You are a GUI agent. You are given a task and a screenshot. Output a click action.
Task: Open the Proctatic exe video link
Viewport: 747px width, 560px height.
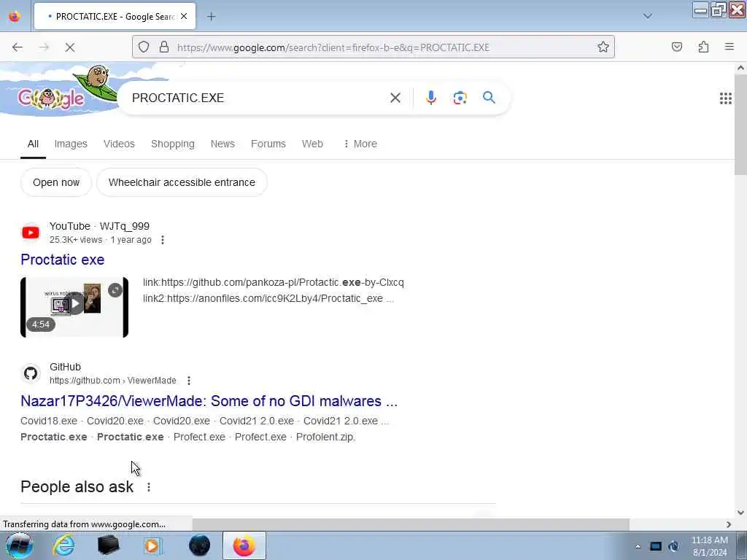point(63,260)
